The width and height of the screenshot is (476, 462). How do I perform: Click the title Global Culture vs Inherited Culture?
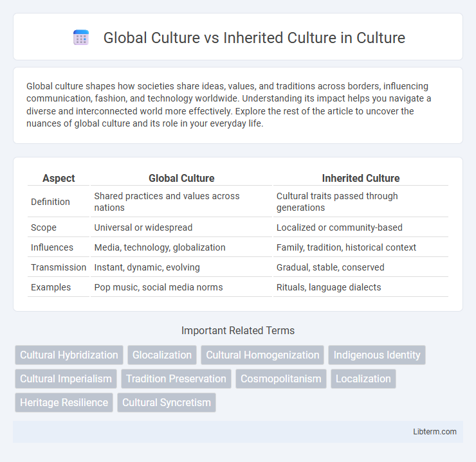click(254, 38)
